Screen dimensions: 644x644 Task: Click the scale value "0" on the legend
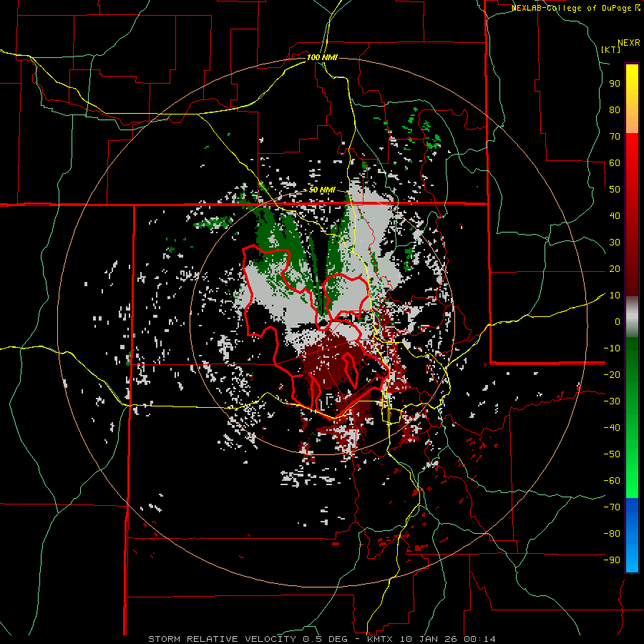coord(618,321)
